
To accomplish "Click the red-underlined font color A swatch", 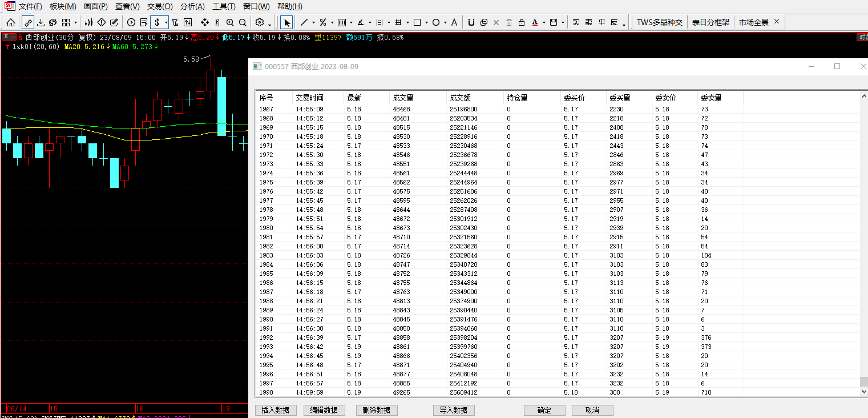I will [x=535, y=22].
